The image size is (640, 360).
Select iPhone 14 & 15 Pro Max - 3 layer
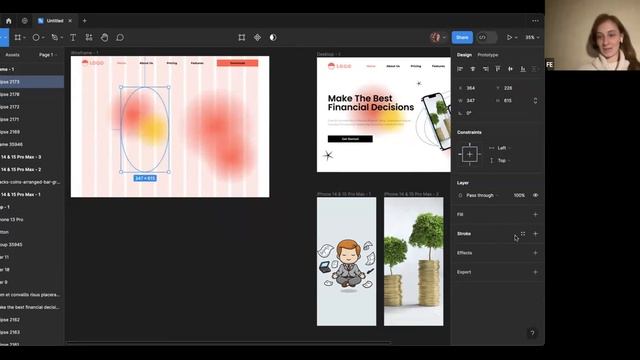coord(32,157)
